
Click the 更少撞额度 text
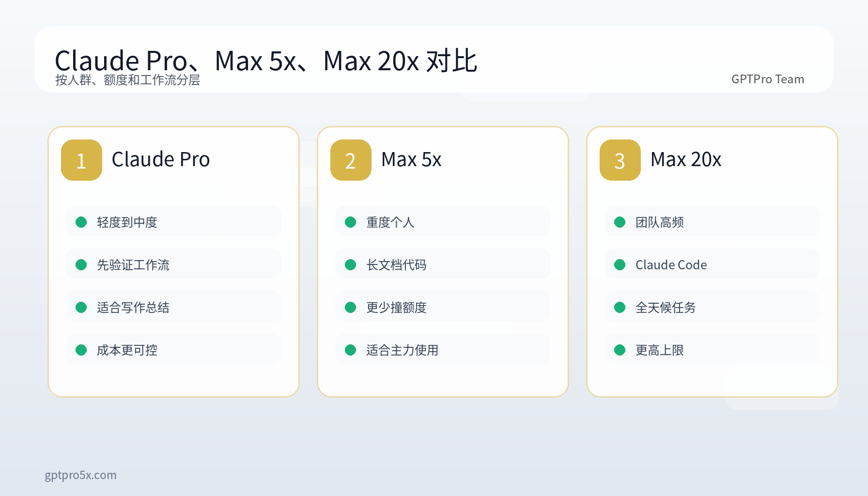coord(396,308)
